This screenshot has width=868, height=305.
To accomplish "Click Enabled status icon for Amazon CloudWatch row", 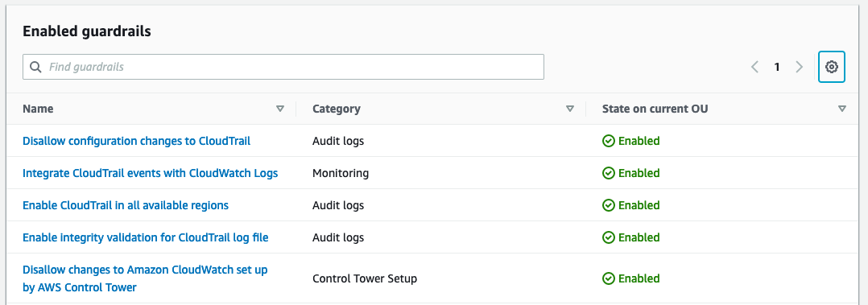I will click(x=609, y=278).
